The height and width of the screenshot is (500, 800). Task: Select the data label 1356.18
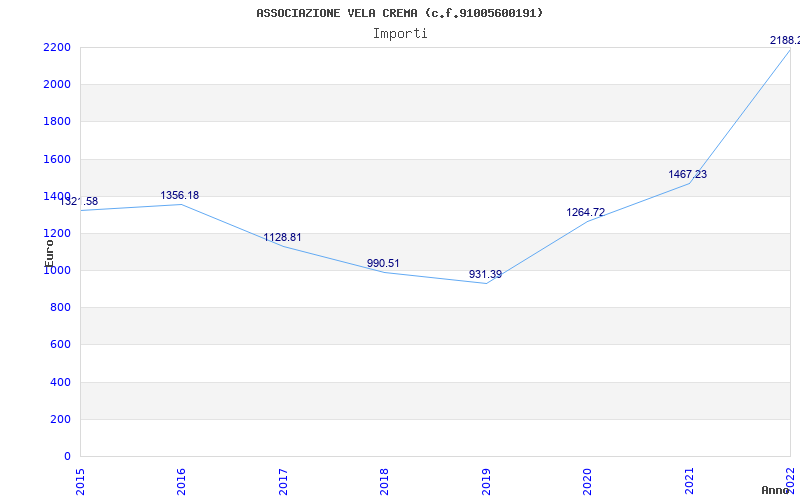pyautogui.click(x=180, y=195)
